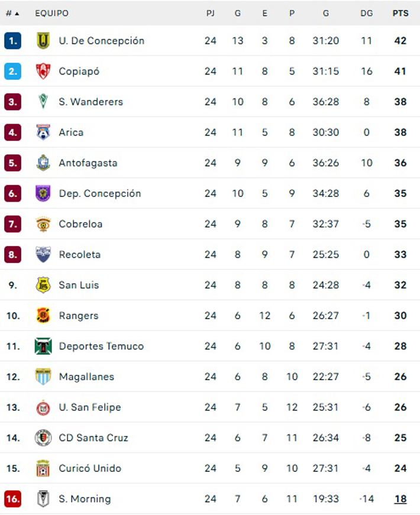Viewport: 420px width, 515px height.
Task: Click the CD Santa Cruz crest
Action: coord(43,438)
